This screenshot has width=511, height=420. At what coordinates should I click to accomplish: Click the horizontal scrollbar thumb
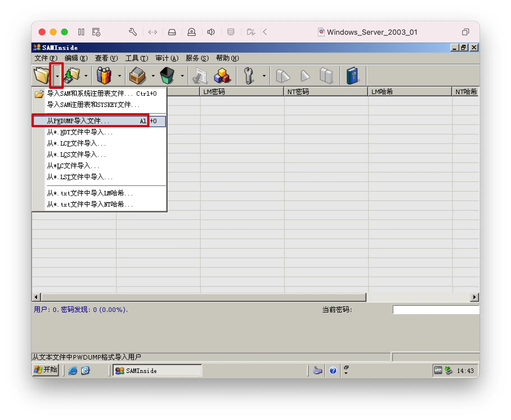204,297
